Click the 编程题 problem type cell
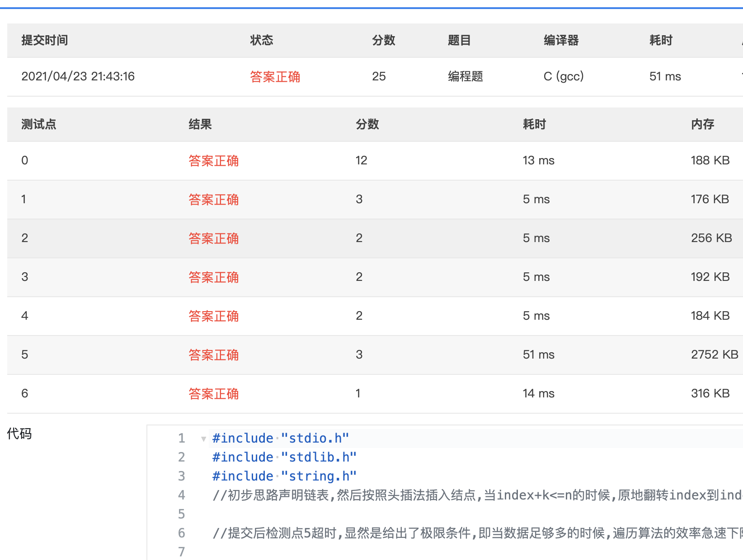The height and width of the screenshot is (560, 743). [x=466, y=76]
